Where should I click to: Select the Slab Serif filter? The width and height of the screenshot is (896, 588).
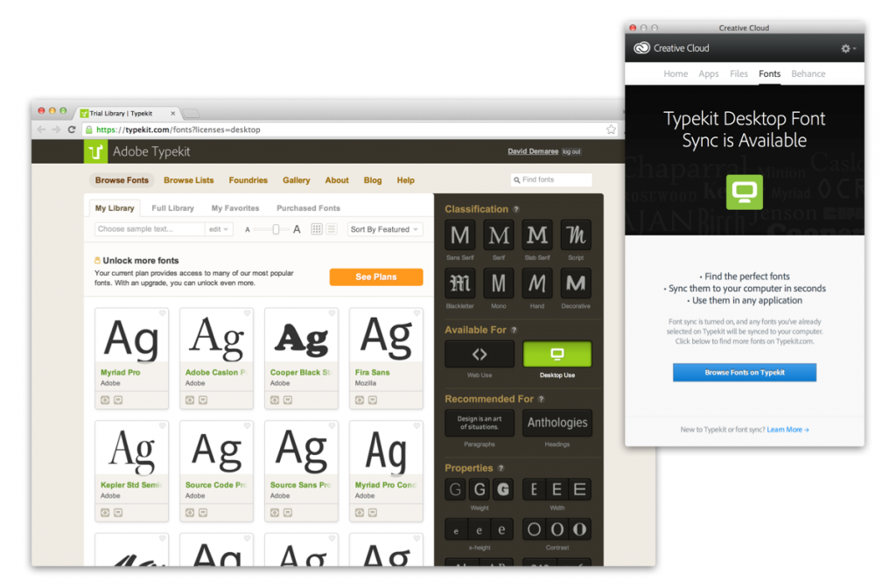[537, 235]
